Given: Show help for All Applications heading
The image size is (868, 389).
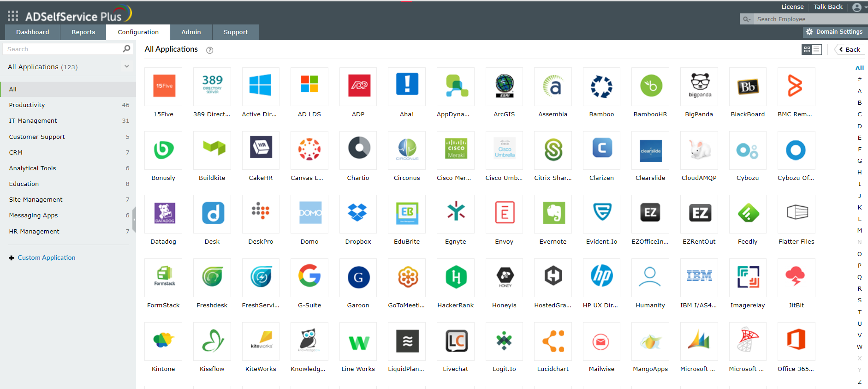Looking at the screenshot, I should [210, 50].
